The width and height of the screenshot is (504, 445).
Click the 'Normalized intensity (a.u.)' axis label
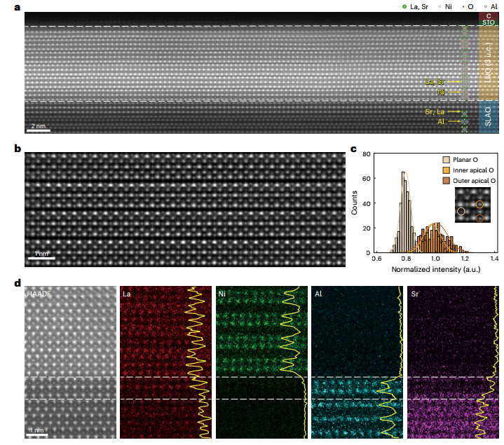(x=436, y=269)
